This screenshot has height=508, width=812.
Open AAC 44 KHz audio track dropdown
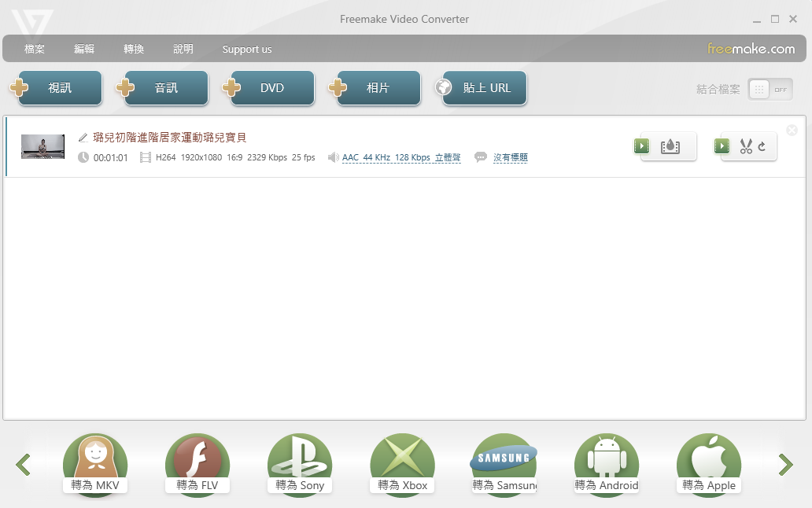(x=401, y=158)
